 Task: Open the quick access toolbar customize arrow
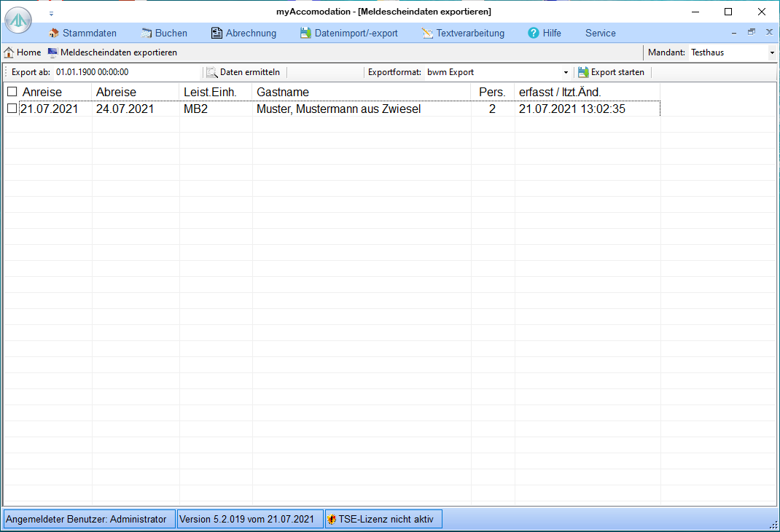pos(51,13)
